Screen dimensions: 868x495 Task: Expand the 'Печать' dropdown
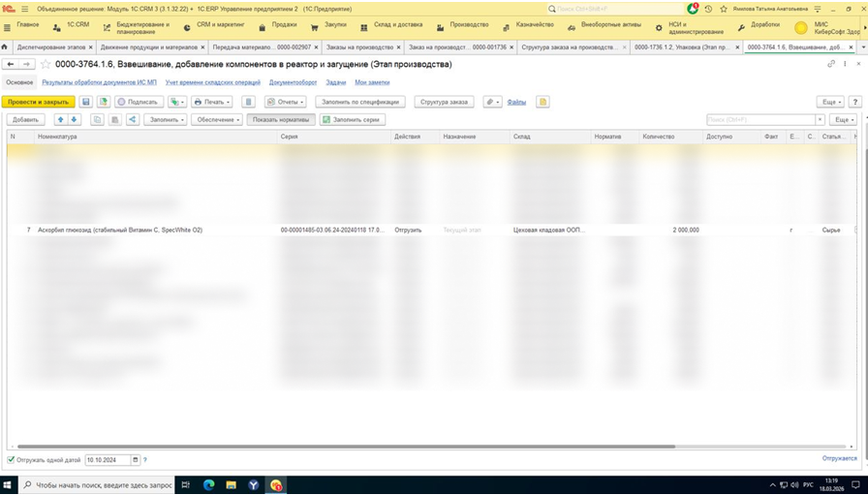tap(212, 102)
